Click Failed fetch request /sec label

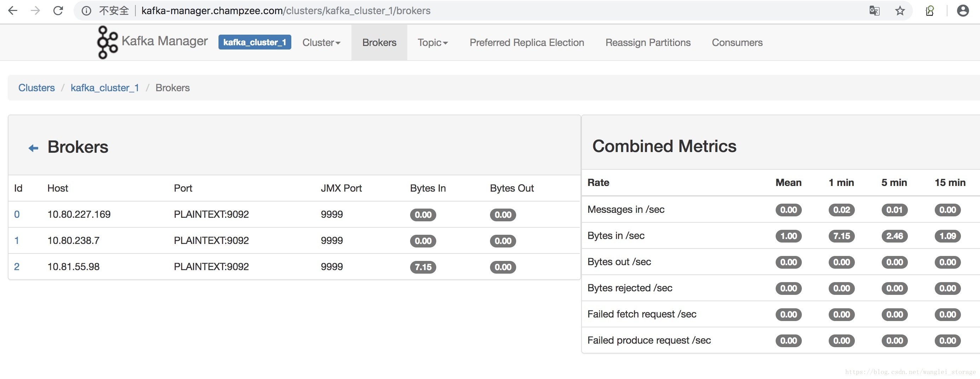tap(642, 314)
